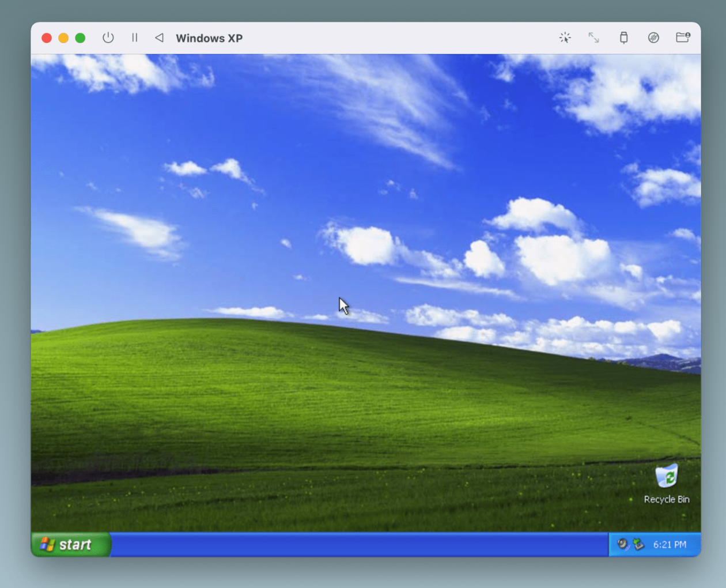Viewport: 726px width, 588px height.
Task: Click the Recycle Bin label text
Action: pyautogui.click(x=667, y=499)
